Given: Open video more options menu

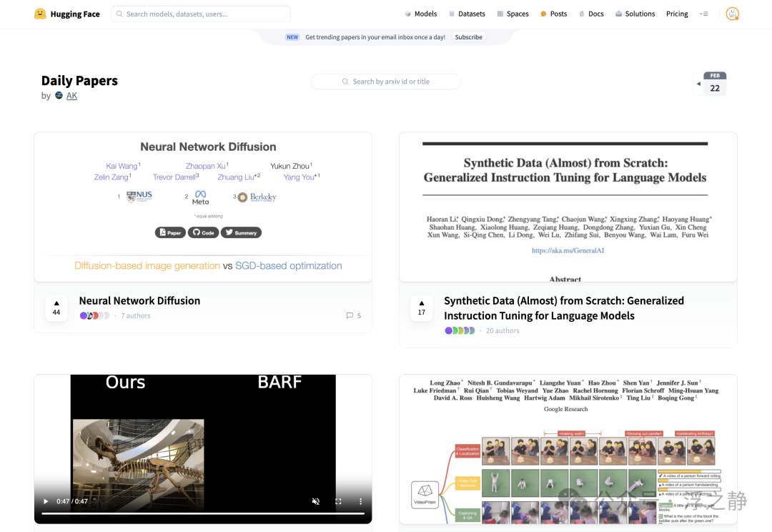Looking at the screenshot, I should point(360,501).
